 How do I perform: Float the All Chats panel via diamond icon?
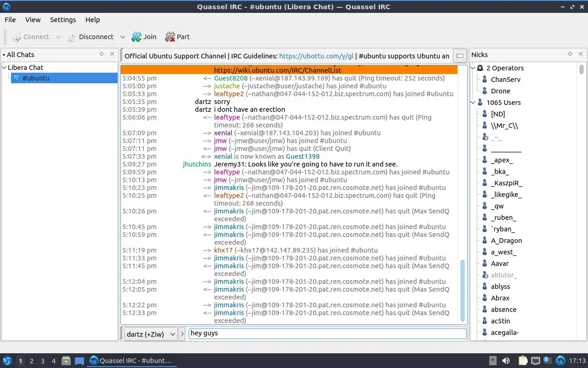(102, 54)
